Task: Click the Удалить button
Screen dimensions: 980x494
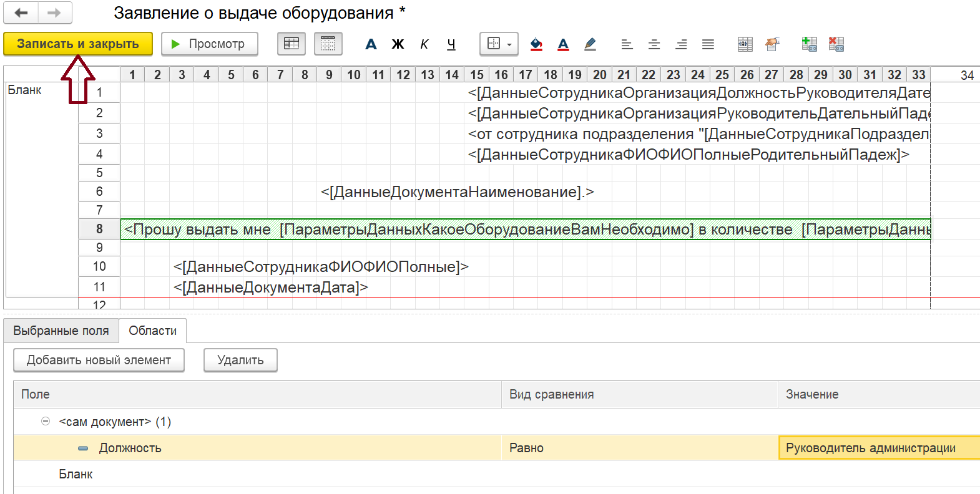Action: [x=240, y=360]
